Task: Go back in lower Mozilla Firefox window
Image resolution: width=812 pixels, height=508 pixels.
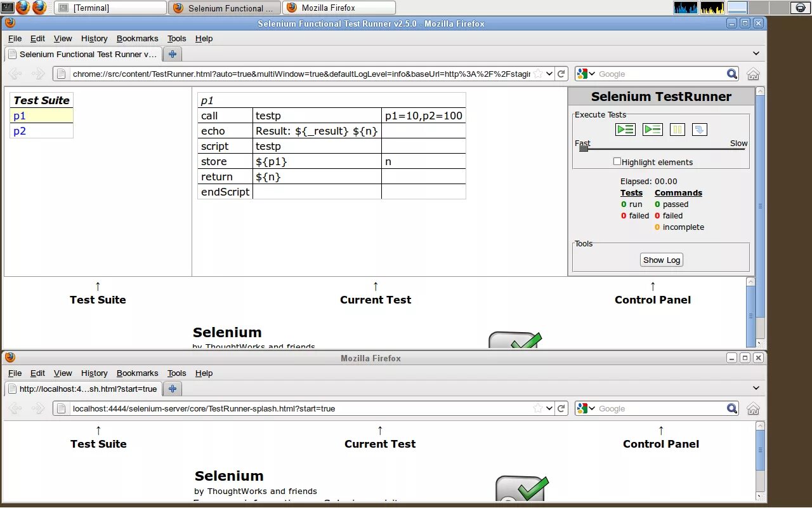Action: tap(15, 408)
